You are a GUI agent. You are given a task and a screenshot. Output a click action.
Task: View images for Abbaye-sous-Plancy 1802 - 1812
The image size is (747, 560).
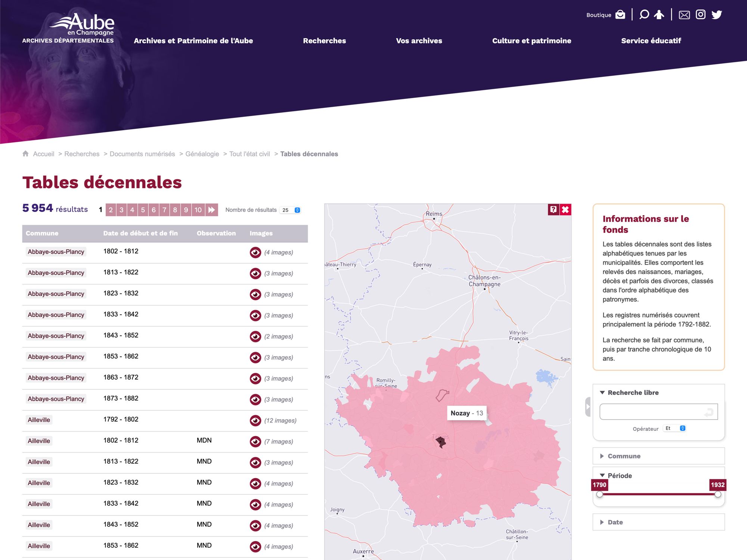coord(255,252)
